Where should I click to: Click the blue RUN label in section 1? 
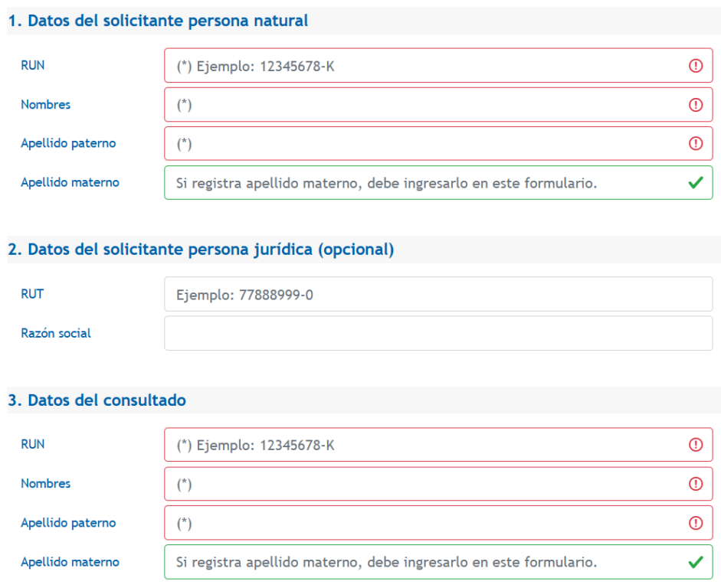point(31,65)
